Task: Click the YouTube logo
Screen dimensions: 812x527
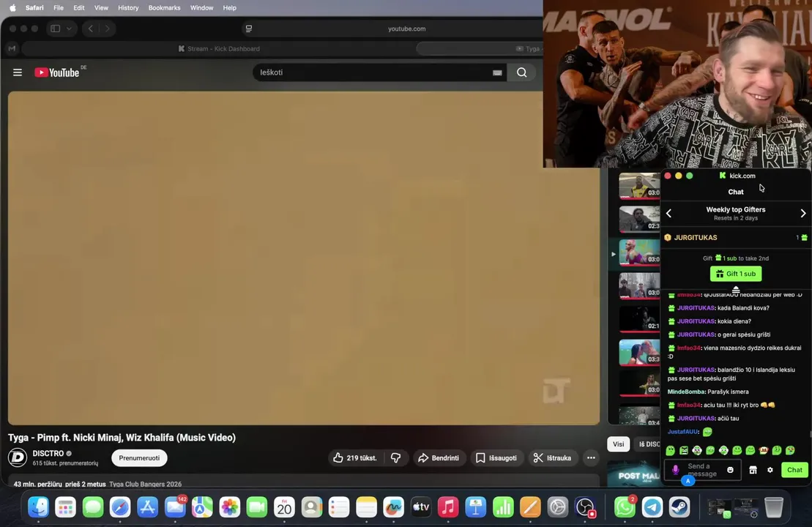Action: tap(57, 72)
